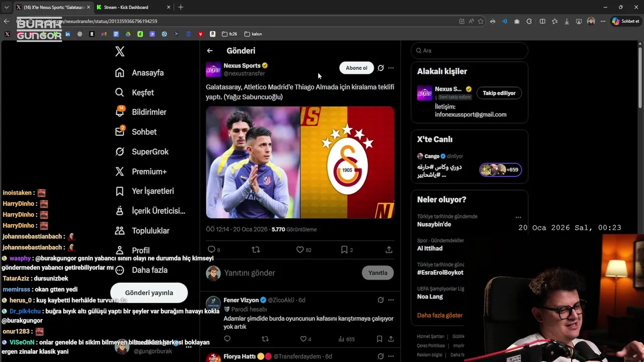
Task: Open the fc26 bookmarks folder
Action: pos(229,34)
